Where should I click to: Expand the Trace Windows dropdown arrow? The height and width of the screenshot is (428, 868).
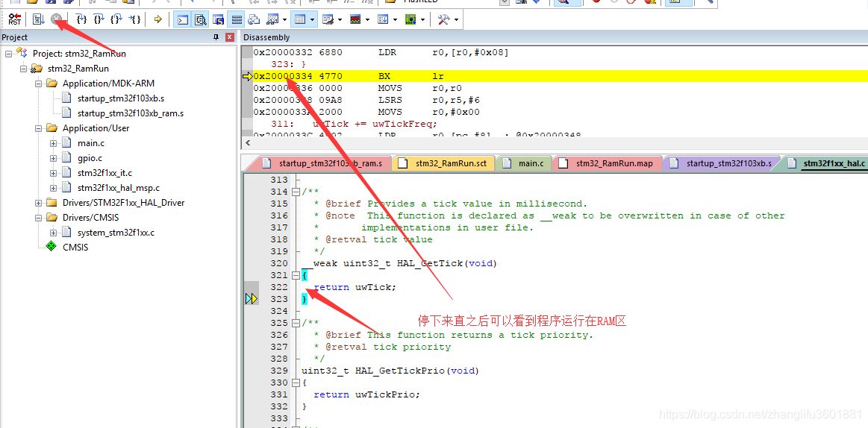pyautogui.click(x=396, y=20)
